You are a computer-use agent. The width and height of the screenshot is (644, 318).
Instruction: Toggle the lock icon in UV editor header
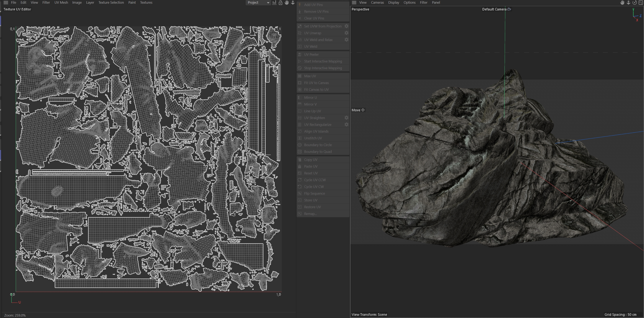(280, 2)
